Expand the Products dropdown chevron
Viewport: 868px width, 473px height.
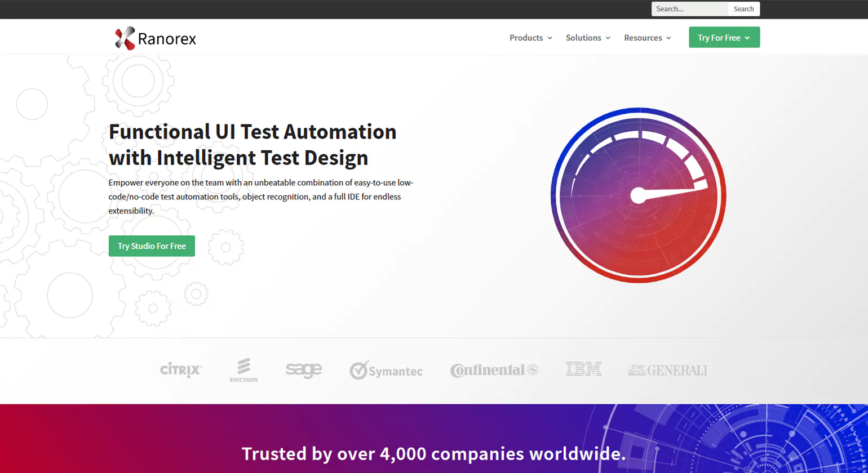pyautogui.click(x=550, y=38)
